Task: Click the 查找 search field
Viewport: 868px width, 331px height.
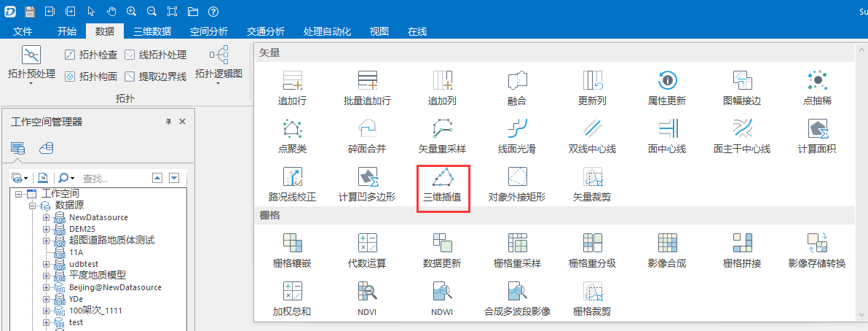Action: tap(114, 179)
